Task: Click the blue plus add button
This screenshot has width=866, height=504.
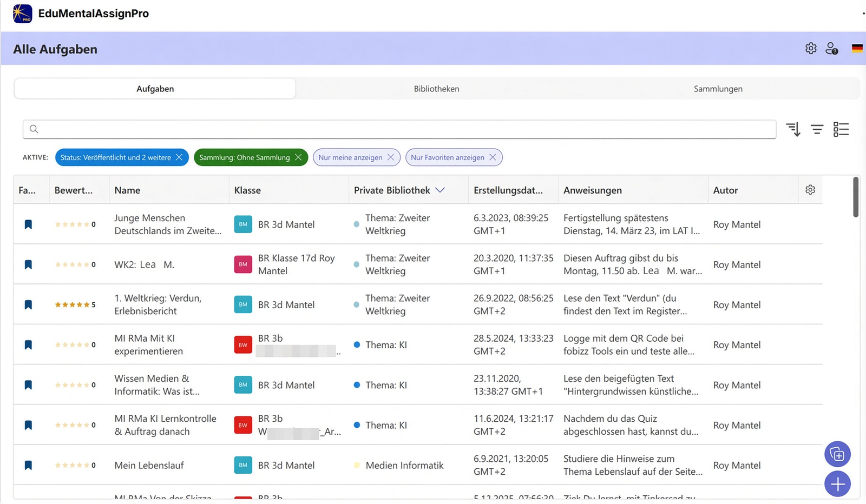Action: tap(838, 484)
